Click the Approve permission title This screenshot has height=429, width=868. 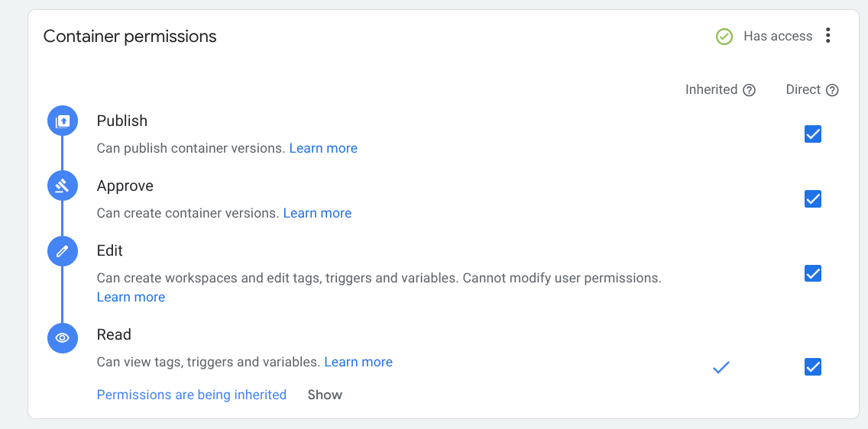point(125,185)
